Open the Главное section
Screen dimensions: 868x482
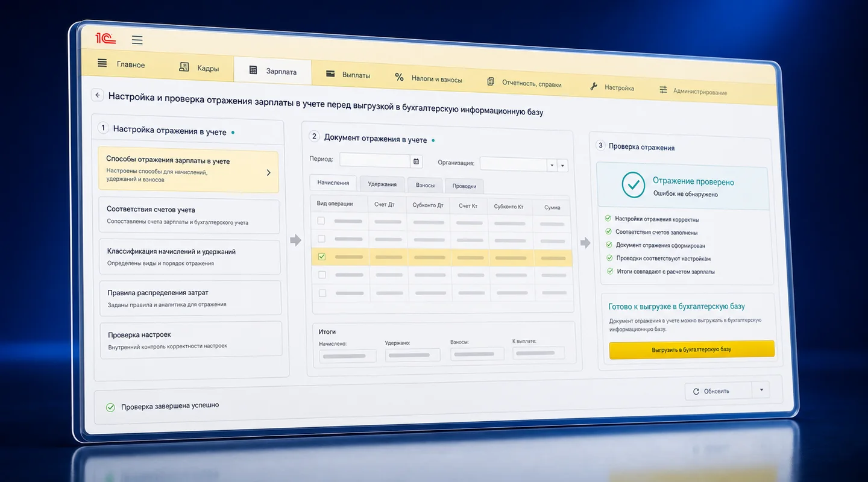tap(121, 64)
